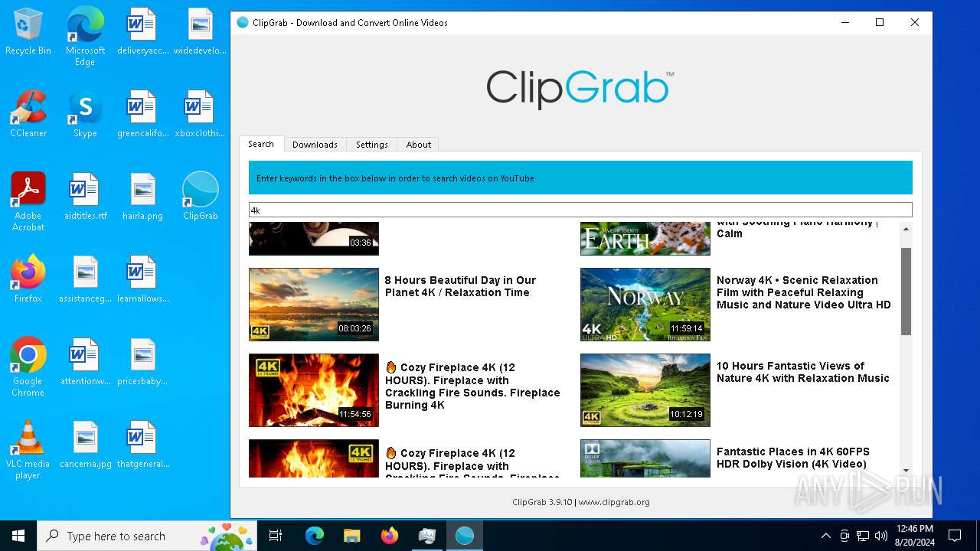
Task: Switch to the Downloads tab
Action: tap(315, 144)
